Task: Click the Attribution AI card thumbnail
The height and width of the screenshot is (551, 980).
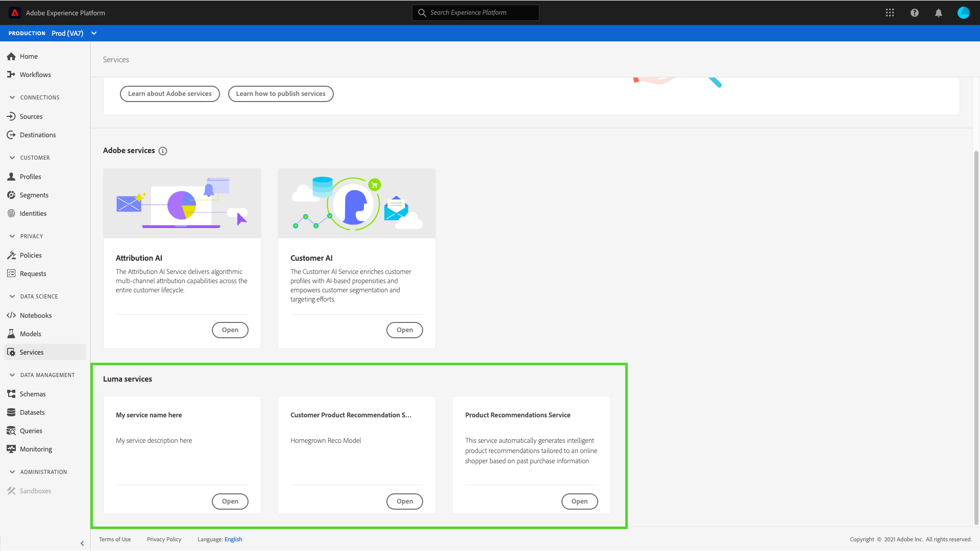Action: [x=182, y=204]
